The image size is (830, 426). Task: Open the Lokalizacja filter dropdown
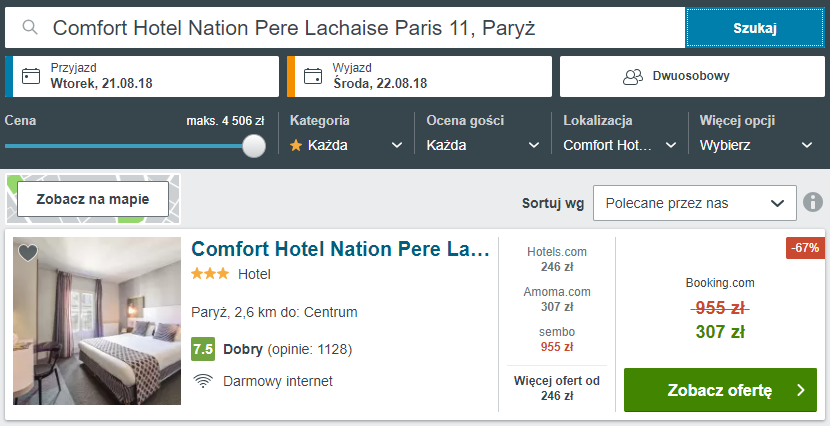619,145
